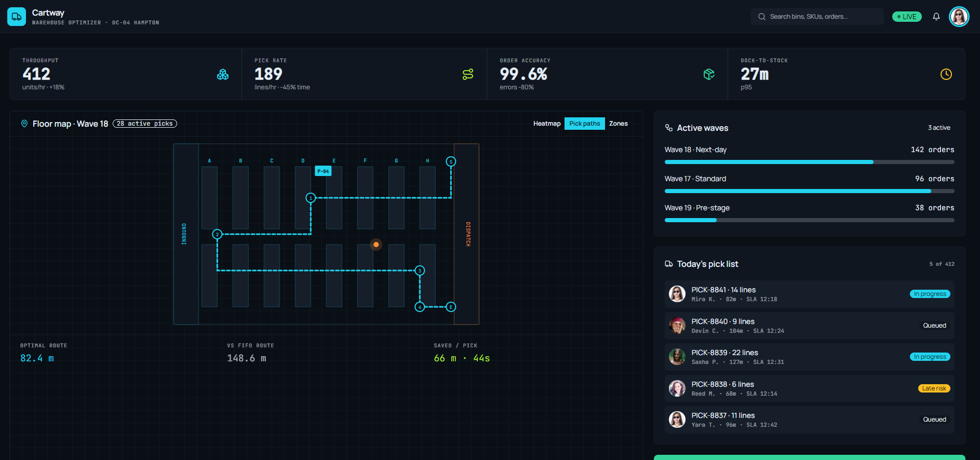The image size is (980, 460).
Task: Click In progress badge on PICK-8839
Action: (930, 357)
